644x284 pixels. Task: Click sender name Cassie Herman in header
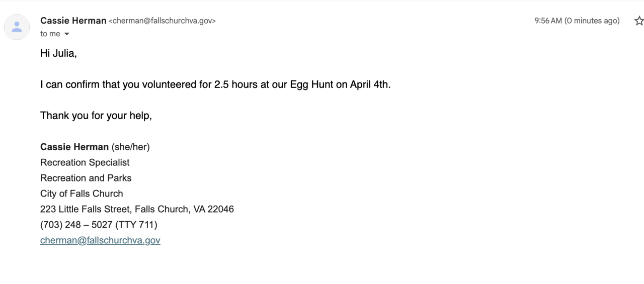tap(73, 21)
